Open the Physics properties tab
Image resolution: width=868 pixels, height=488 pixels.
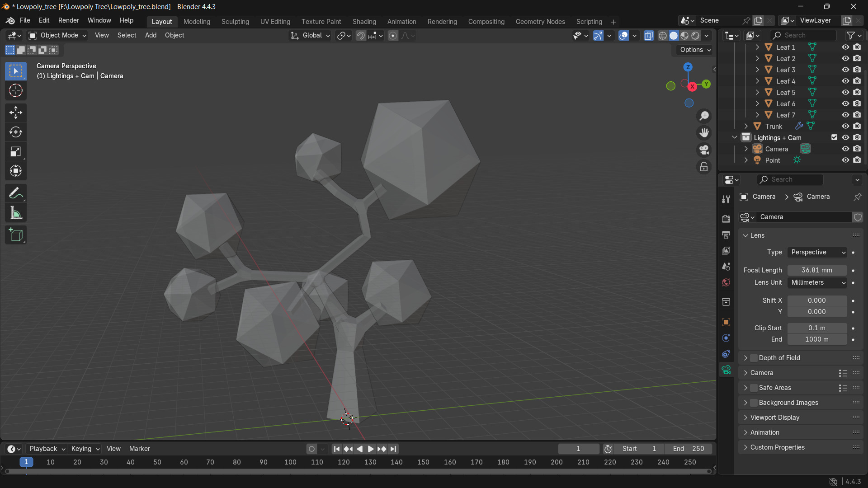(726, 338)
